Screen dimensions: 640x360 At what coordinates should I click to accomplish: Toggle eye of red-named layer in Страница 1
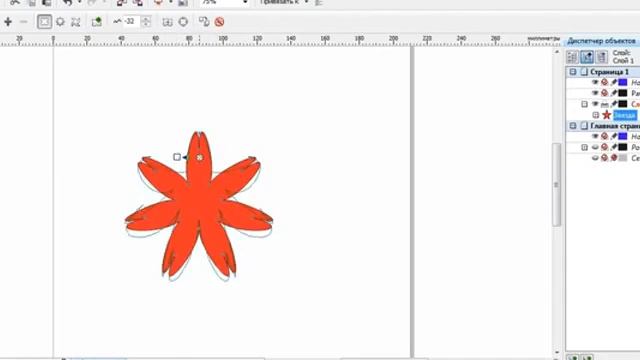(x=595, y=104)
